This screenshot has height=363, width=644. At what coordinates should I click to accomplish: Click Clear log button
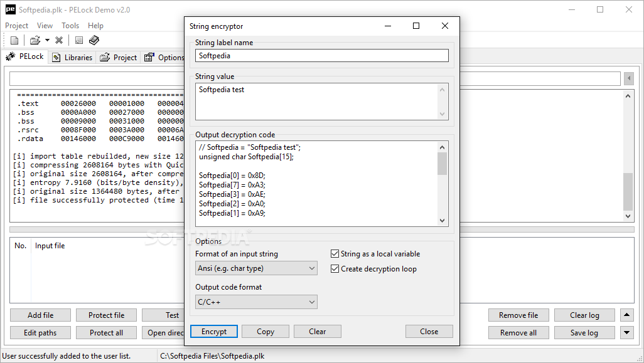click(x=584, y=315)
